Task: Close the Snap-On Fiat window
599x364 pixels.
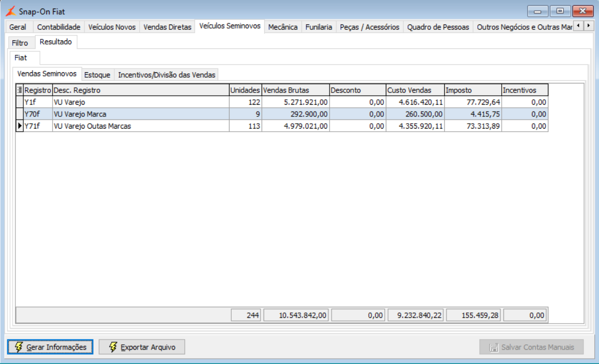Action: (x=583, y=11)
